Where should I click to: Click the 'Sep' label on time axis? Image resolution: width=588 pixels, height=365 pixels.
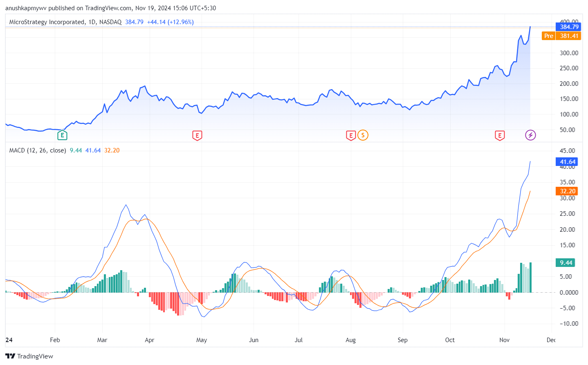403,340
